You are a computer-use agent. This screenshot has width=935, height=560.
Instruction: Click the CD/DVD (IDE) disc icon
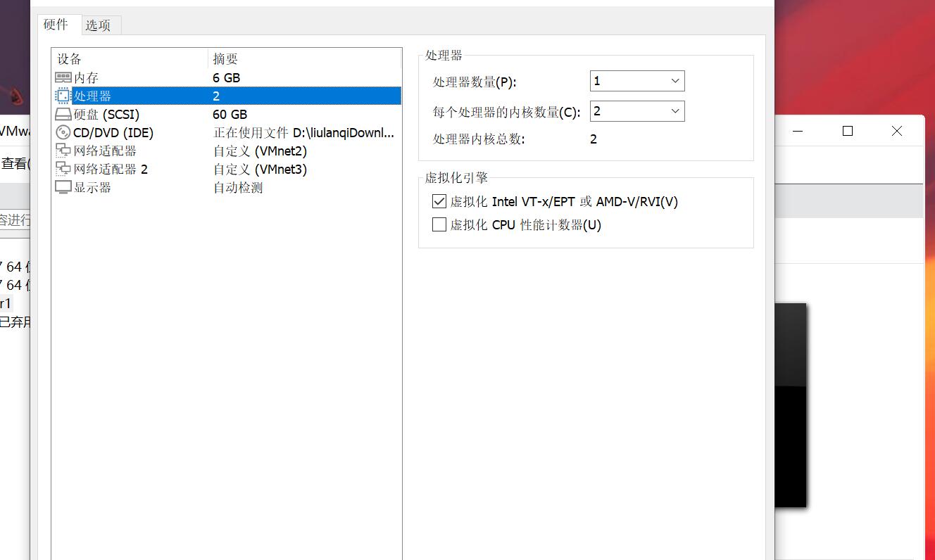(x=63, y=132)
